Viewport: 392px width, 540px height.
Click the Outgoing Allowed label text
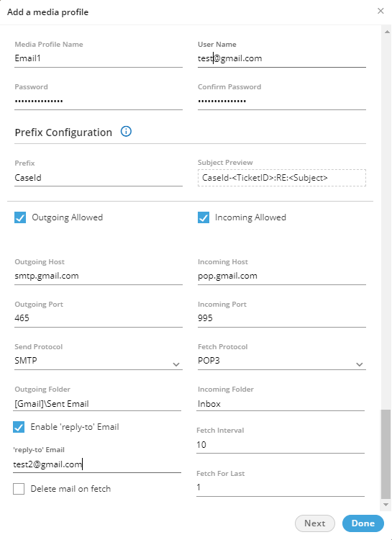coord(68,217)
